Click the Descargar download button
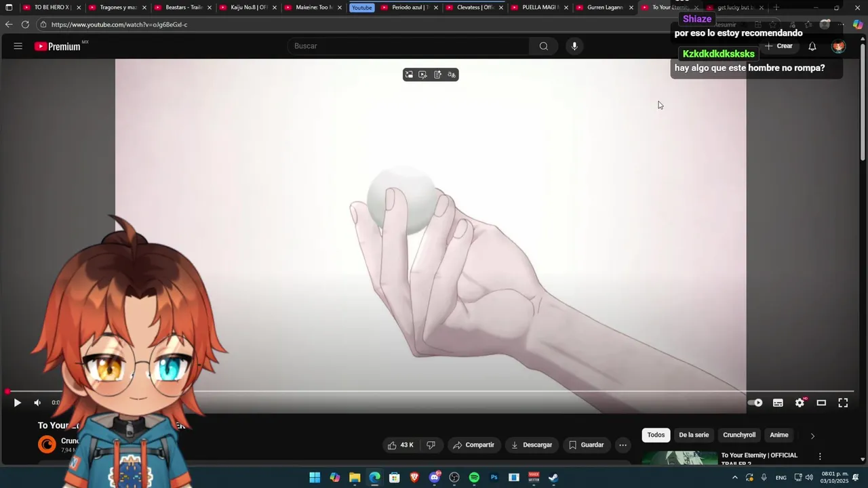The image size is (868, 488). coord(532,445)
